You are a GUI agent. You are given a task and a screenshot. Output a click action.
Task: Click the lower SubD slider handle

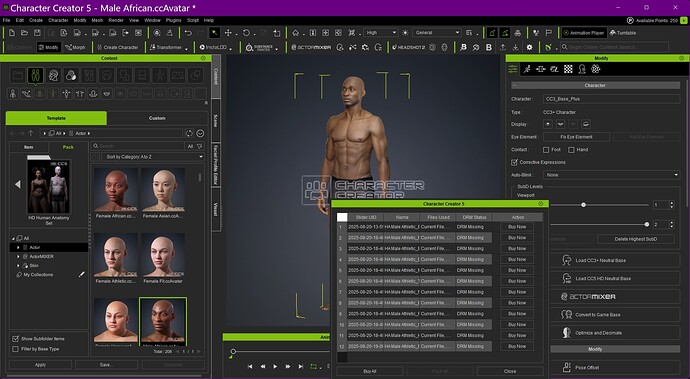[647, 224]
